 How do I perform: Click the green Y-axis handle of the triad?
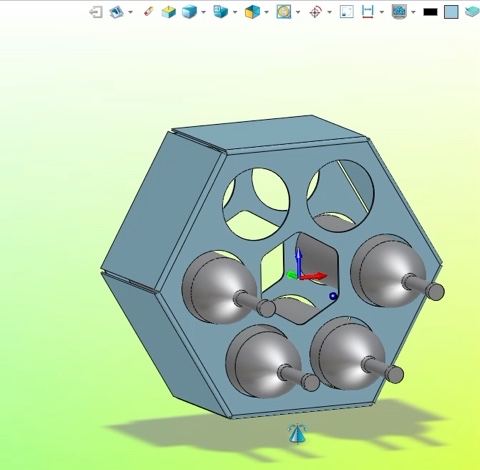pos(292,275)
